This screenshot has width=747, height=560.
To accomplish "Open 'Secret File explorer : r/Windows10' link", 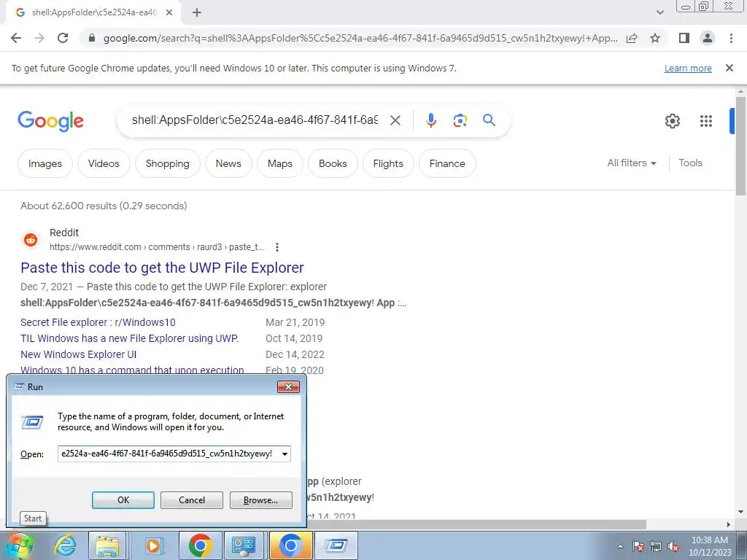I will click(x=98, y=322).
